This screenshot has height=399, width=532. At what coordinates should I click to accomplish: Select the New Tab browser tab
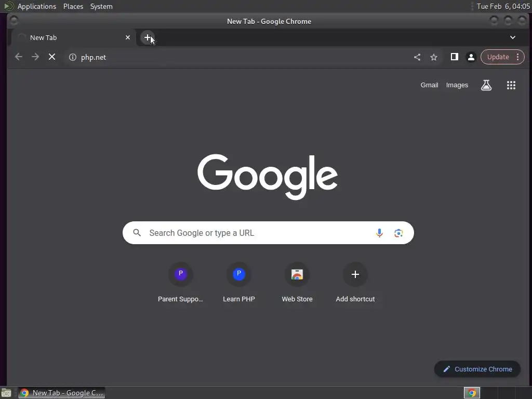pos(73,37)
